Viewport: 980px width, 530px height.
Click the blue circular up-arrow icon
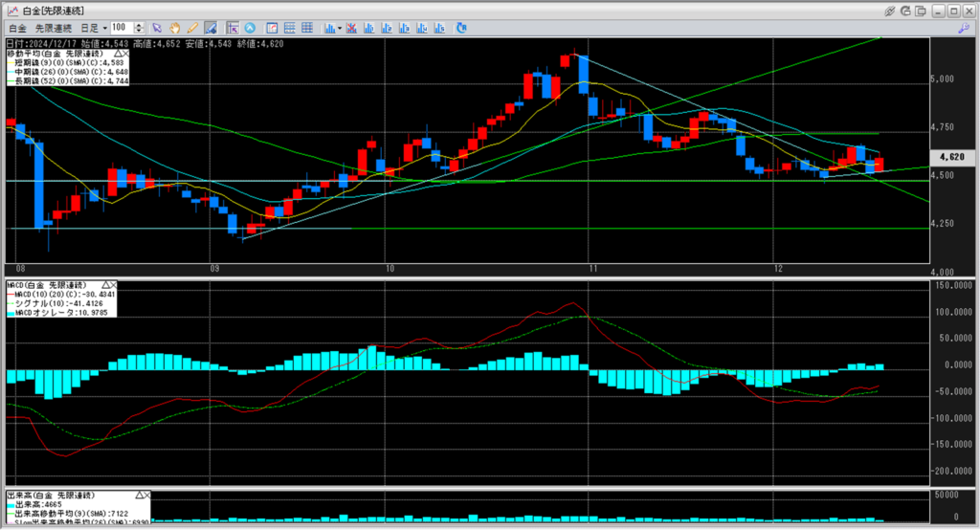coord(251,29)
